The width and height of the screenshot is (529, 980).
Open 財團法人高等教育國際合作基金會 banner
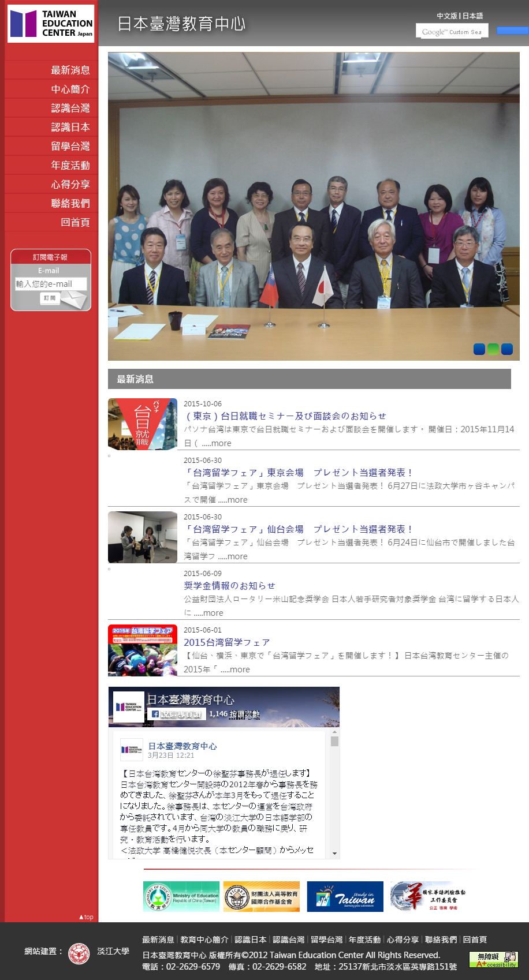pyautogui.click(x=262, y=897)
